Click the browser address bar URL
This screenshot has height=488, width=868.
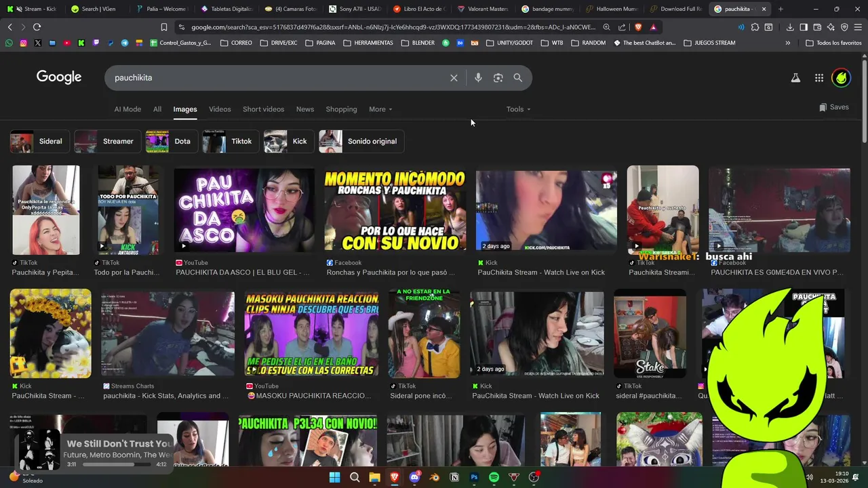(x=393, y=27)
